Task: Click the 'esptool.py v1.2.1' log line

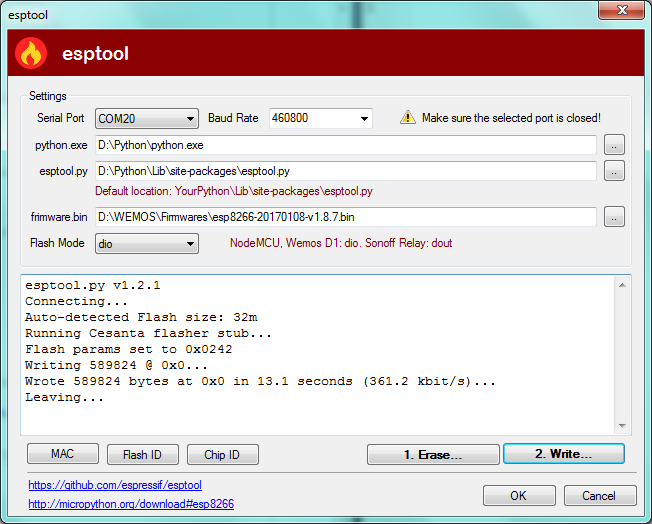Action: pyautogui.click(x=92, y=286)
